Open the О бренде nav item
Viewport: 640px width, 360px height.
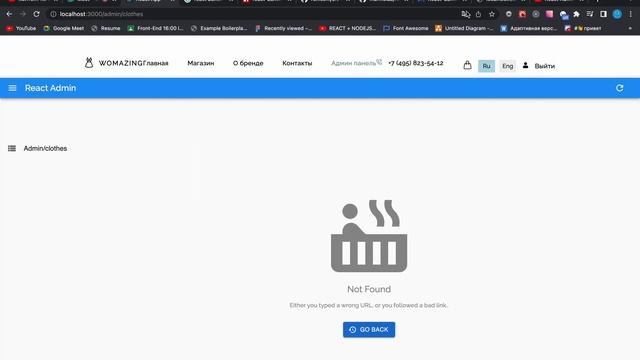point(248,63)
